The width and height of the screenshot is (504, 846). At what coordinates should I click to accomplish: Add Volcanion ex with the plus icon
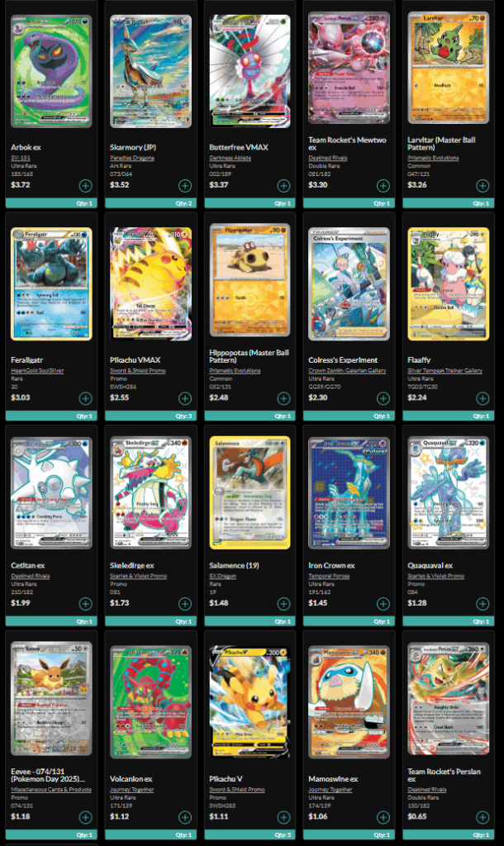(185, 817)
